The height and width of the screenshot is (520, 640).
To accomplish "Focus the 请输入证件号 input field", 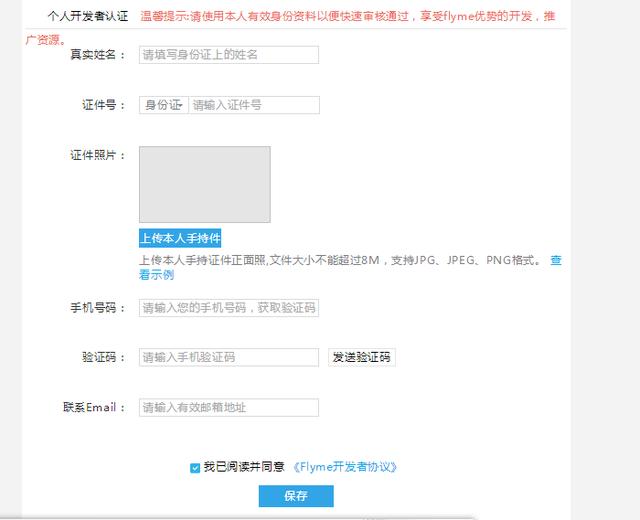I will tap(253, 105).
